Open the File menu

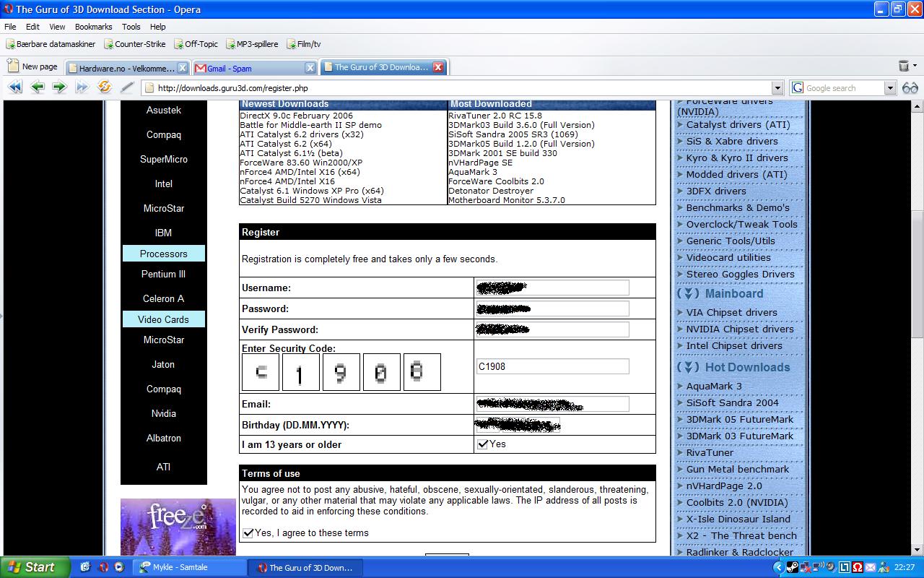(10, 27)
